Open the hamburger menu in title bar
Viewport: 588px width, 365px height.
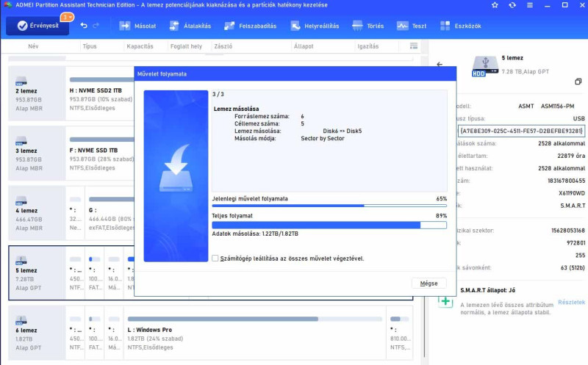529,5
